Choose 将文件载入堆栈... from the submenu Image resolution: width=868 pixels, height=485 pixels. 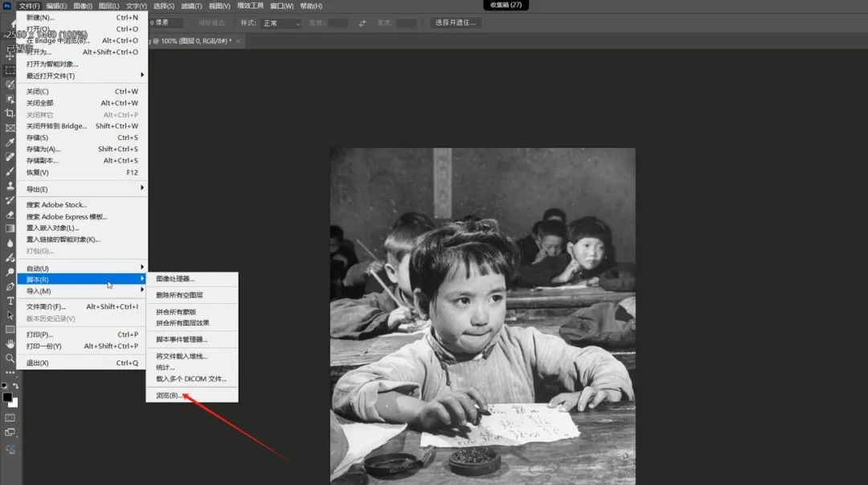click(x=192, y=356)
